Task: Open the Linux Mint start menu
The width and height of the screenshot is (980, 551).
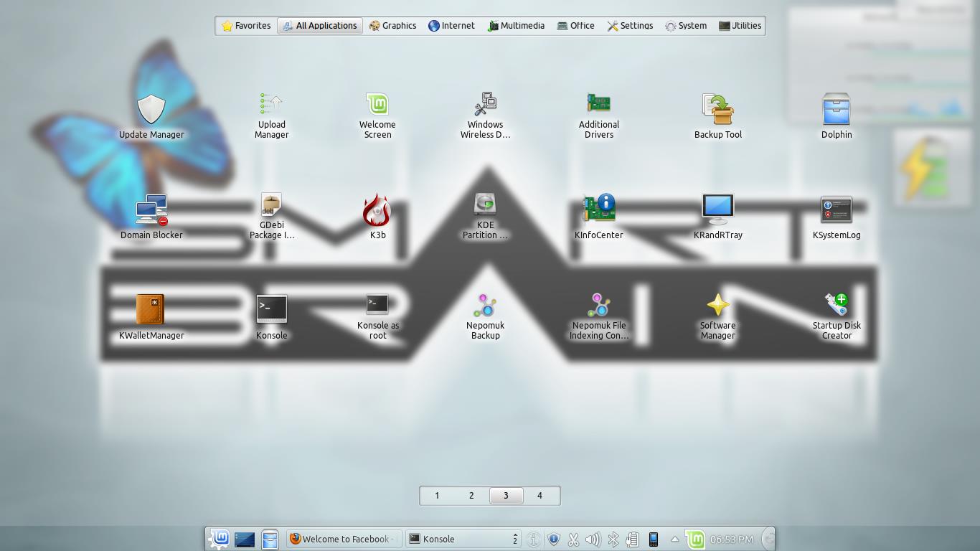Action: 220,539
